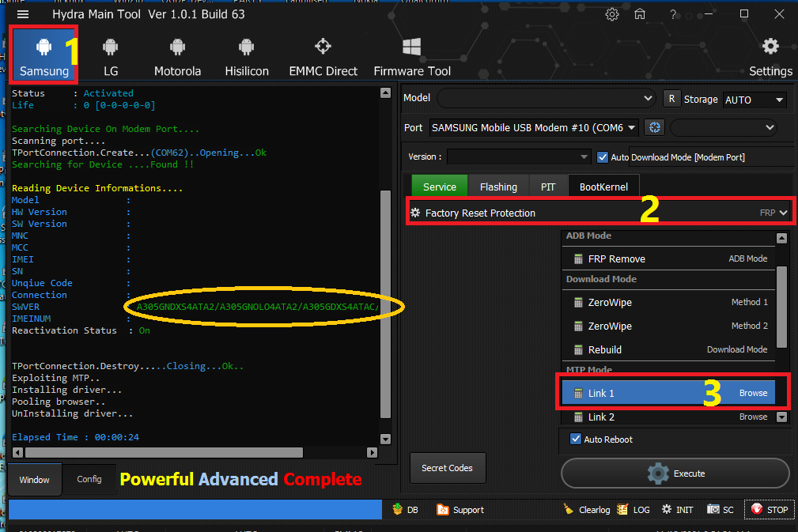Open the hamburger menu

(23, 14)
